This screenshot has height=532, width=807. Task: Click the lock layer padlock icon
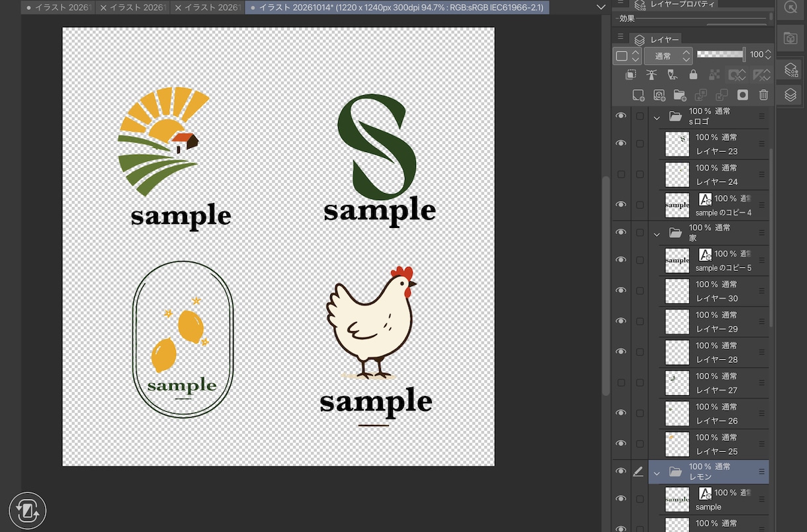693,75
